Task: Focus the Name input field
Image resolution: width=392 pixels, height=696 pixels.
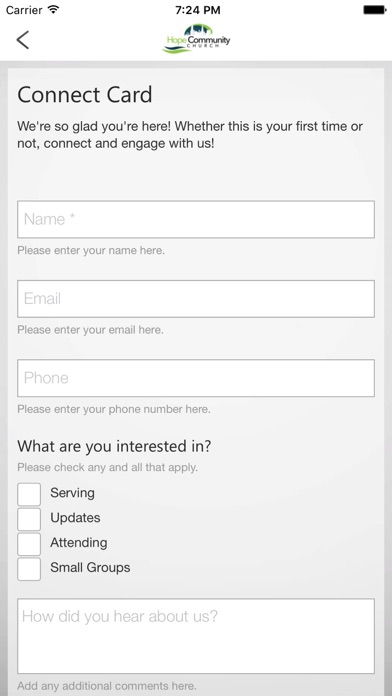Action: pyautogui.click(x=196, y=219)
